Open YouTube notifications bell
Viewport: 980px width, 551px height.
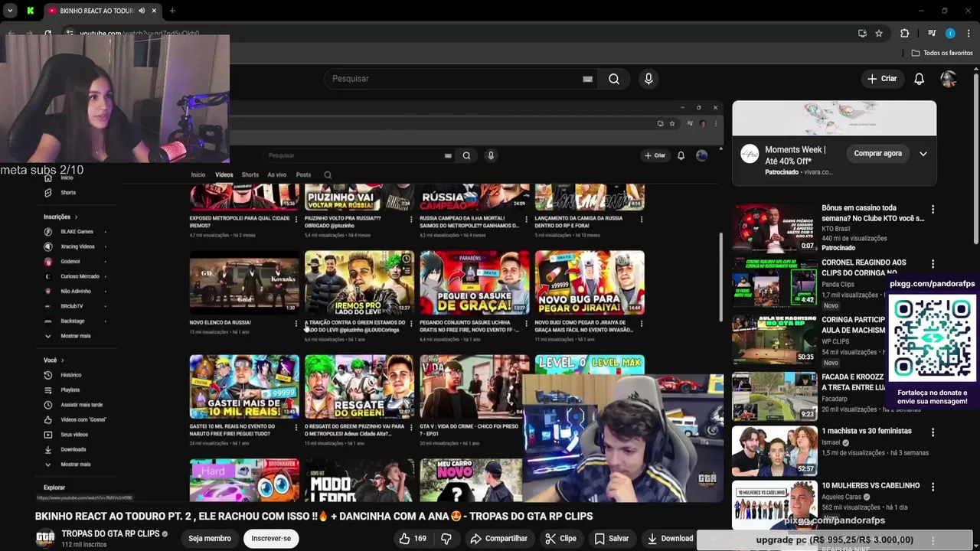pyautogui.click(x=920, y=79)
